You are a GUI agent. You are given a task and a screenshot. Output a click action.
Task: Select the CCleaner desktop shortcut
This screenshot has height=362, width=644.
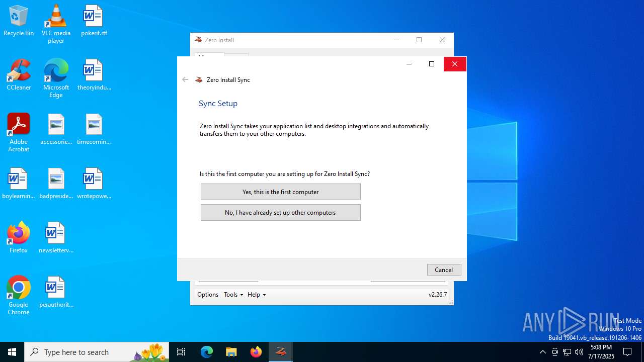coord(19,75)
